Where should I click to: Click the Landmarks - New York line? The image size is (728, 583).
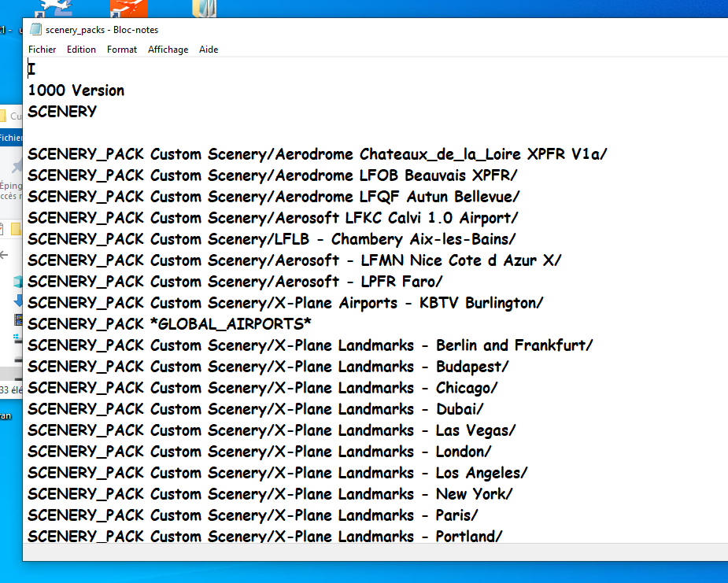pos(270,494)
